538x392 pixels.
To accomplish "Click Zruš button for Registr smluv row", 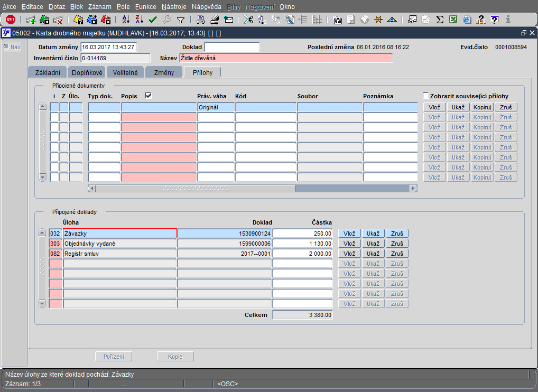I will (397, 254).
